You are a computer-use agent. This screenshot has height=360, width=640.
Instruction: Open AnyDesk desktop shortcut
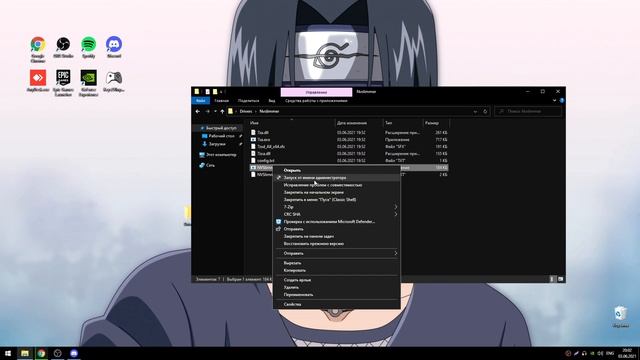38,81
